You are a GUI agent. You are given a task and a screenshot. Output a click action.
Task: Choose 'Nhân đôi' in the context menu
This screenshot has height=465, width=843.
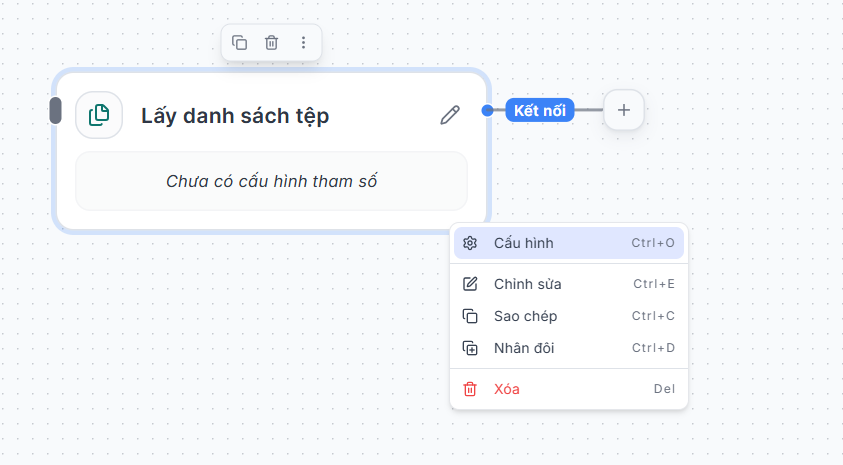coord(569,348)
